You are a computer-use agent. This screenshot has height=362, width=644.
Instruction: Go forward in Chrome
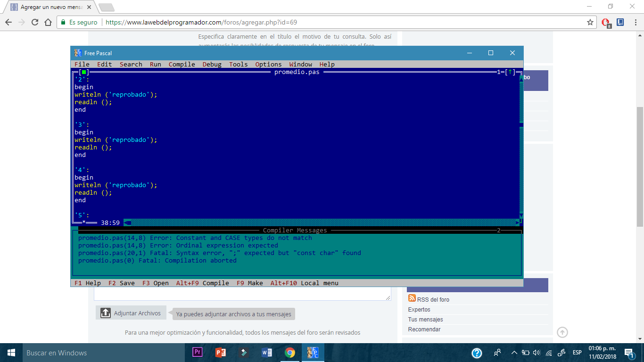[22, 22]
